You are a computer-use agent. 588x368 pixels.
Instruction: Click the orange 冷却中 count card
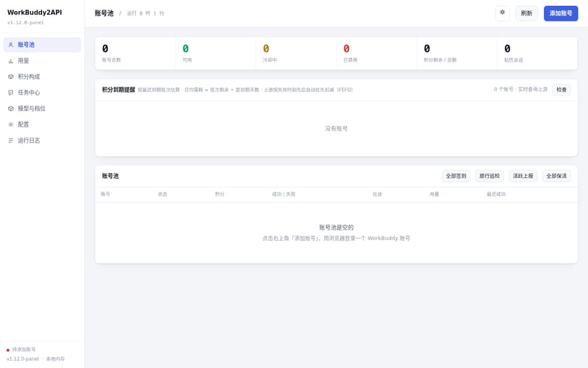(x=296, y=53)
